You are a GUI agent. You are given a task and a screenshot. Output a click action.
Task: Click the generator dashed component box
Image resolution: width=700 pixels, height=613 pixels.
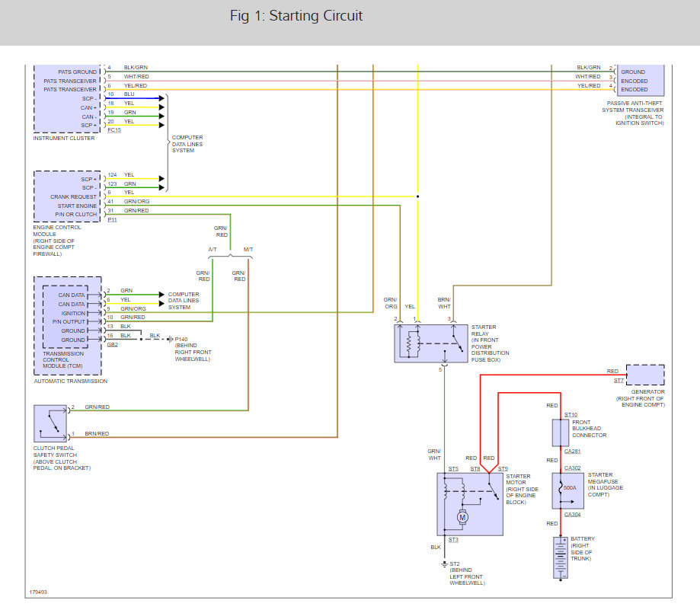[645, 375]
